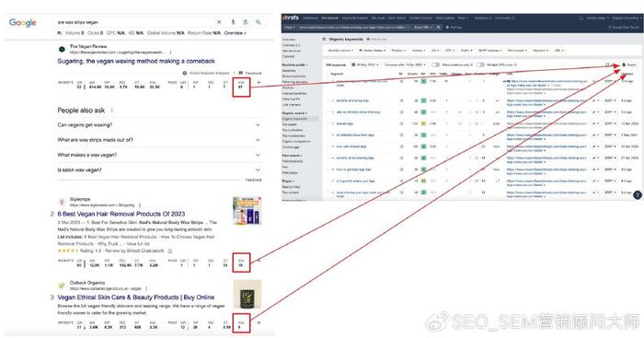Viewport: 644px width, 338px height.
Task: Click the About featured snippets help icon
Action: [x=184, y=73]
